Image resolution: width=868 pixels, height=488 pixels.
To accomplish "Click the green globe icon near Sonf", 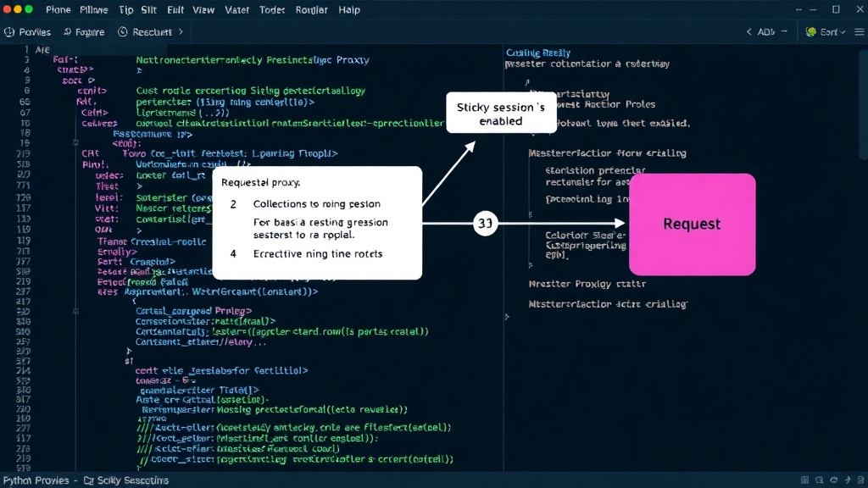I will pyautogui.click(x=811, y=32).
